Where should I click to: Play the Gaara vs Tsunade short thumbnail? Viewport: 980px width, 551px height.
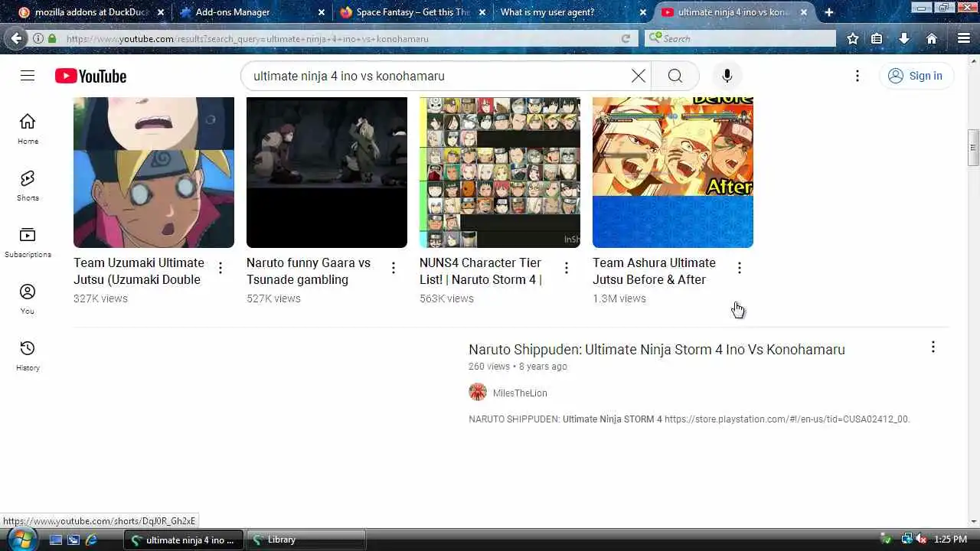pyautogui.click(x=327, y=172)
